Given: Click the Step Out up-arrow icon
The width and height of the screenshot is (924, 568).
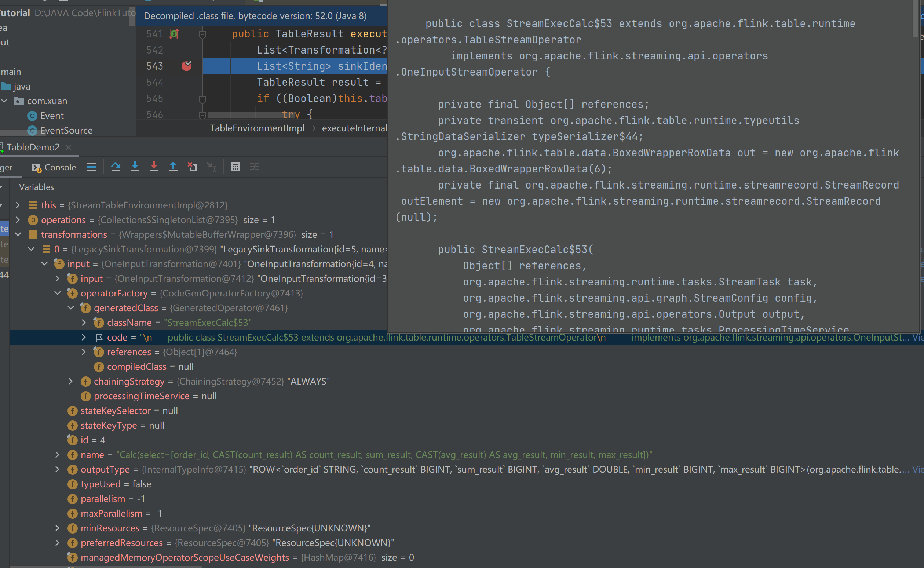Looking at the screenshot, I should (x=173, y=167).
